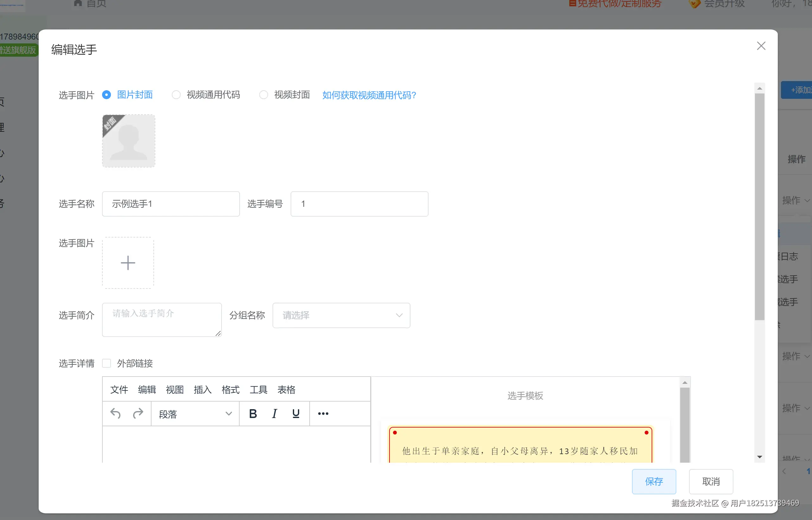Click the 选手名称 input field

click(171, 204)
